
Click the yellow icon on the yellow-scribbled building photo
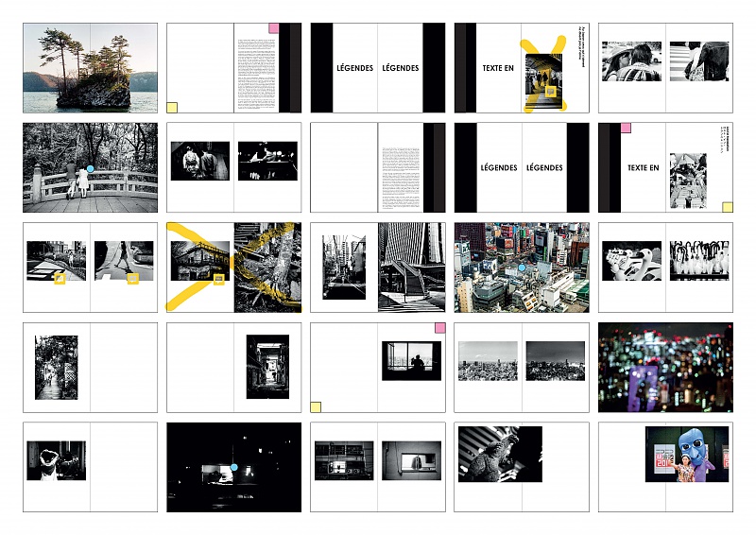tap(219, 278)
